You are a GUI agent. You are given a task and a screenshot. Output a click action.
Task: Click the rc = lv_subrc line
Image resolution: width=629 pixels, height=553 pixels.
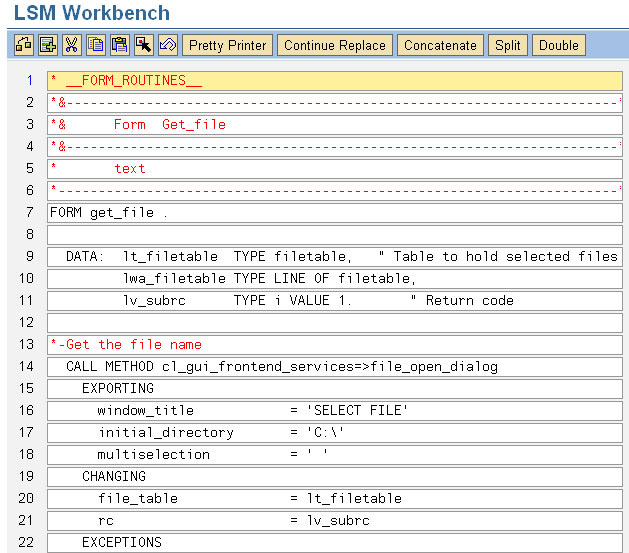[x=335, y=521]
